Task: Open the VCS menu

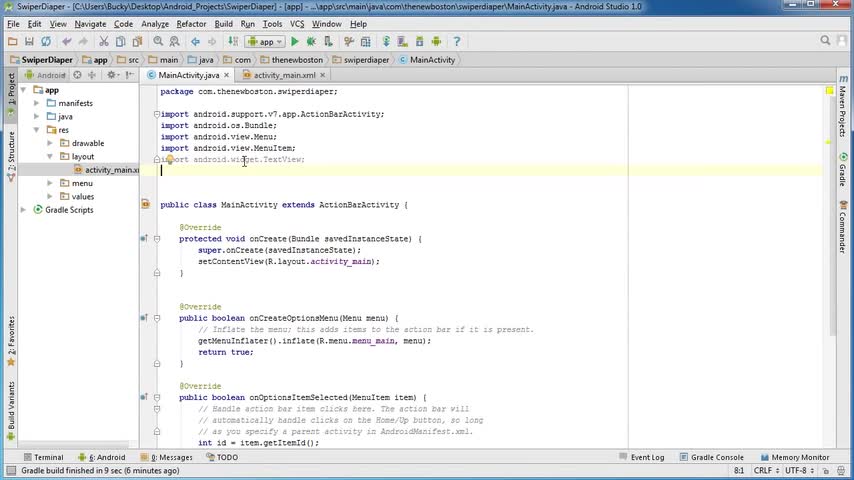Action: [297, 24]
